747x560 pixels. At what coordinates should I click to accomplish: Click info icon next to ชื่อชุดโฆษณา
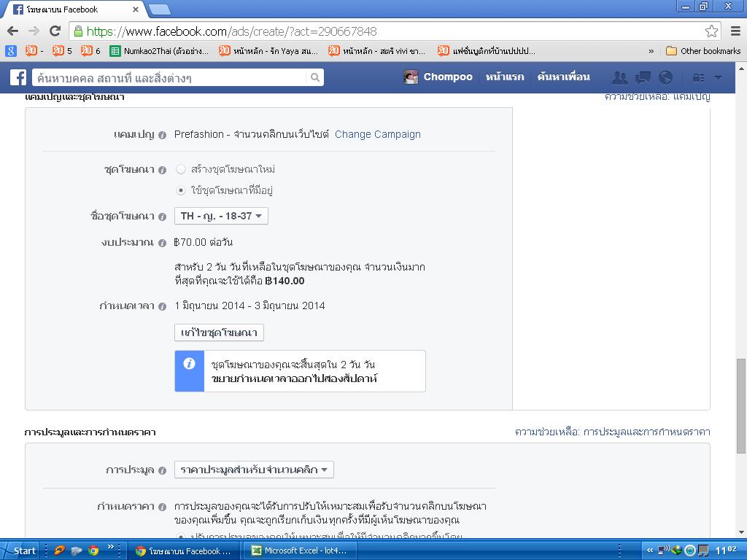(x=162, y=217)
